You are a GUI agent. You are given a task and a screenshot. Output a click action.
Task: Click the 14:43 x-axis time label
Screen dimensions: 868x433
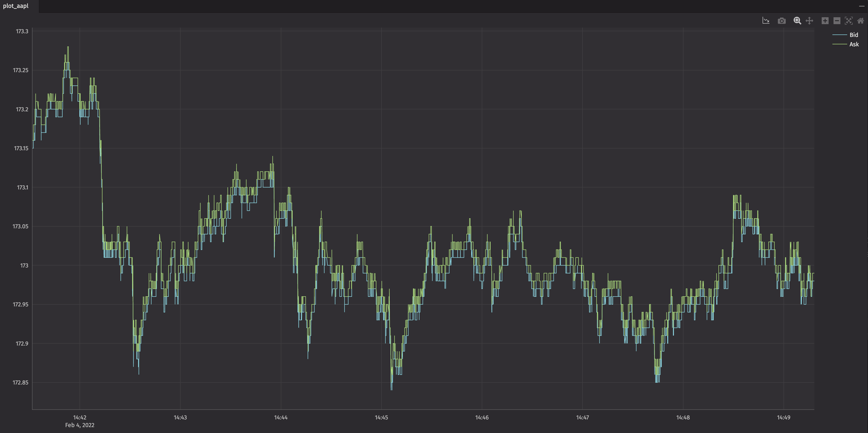tap(180, 417)
